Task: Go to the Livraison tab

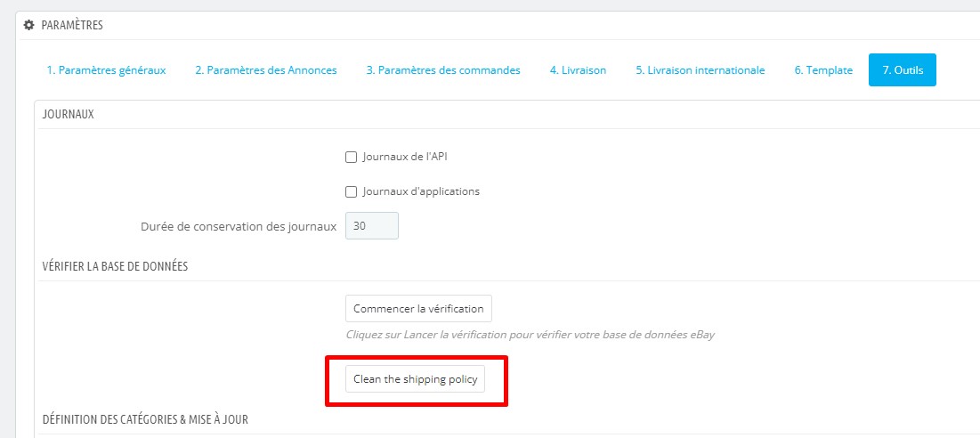Action: [x=578, y=70]
